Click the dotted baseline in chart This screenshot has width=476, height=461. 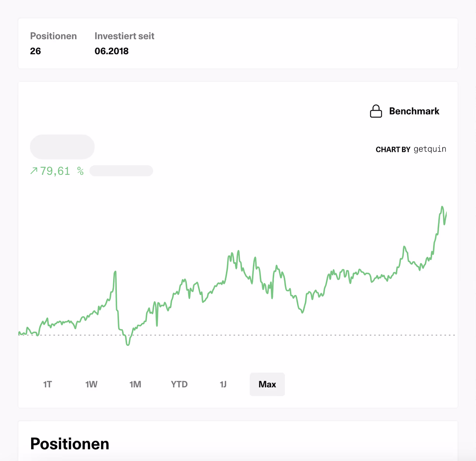tap(236, 335)
